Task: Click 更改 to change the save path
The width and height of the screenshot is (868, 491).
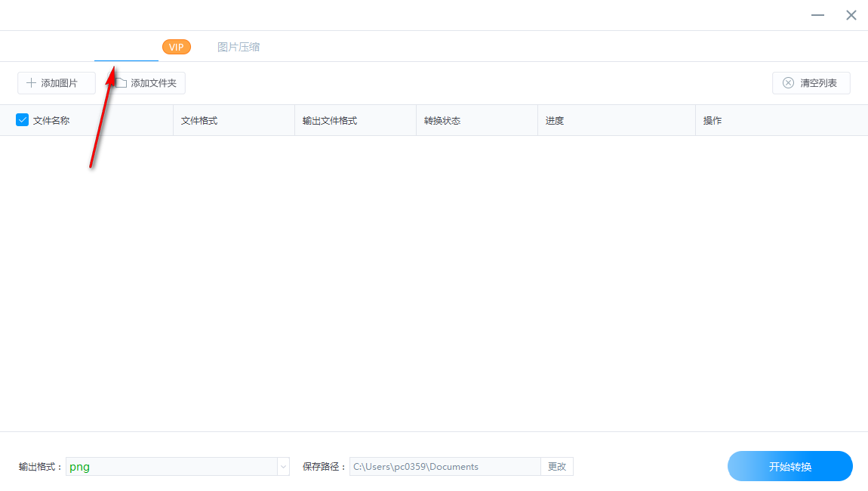Action: pos(557,466)
